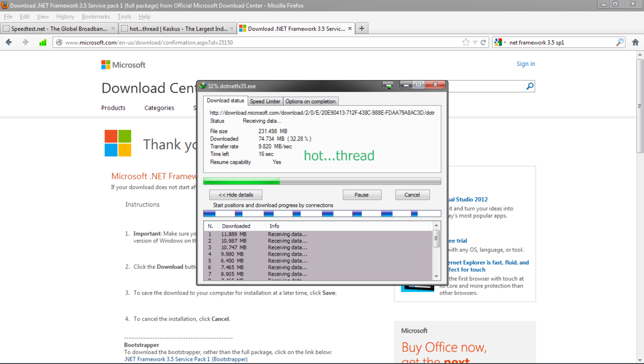Click the site identity globe in address bar
644x364 pixels.
pyautogui.click(x=59, y=42)
